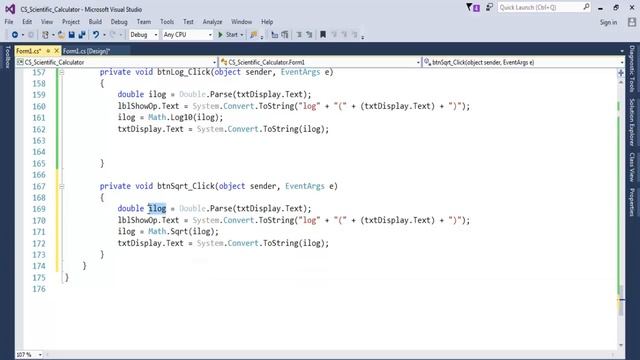
Task: Click the notifications flag icon
Action: (473, 8)
